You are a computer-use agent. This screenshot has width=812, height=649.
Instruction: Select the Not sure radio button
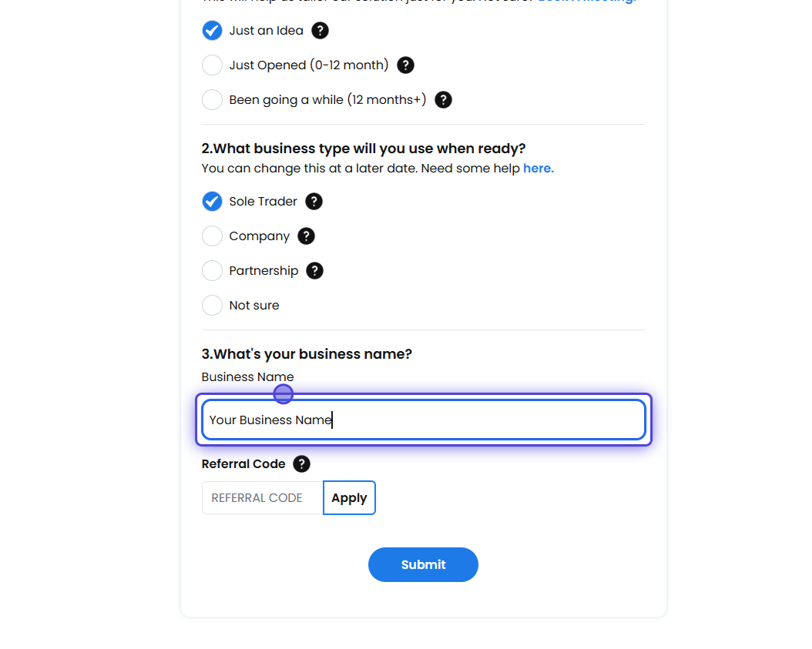212,306
